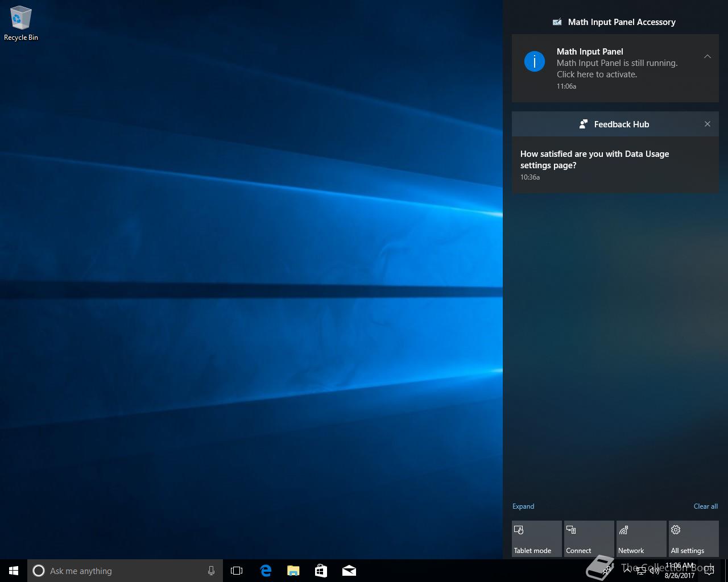
Task: Activate Cortana microphone voice input
Action: point(211,571)
